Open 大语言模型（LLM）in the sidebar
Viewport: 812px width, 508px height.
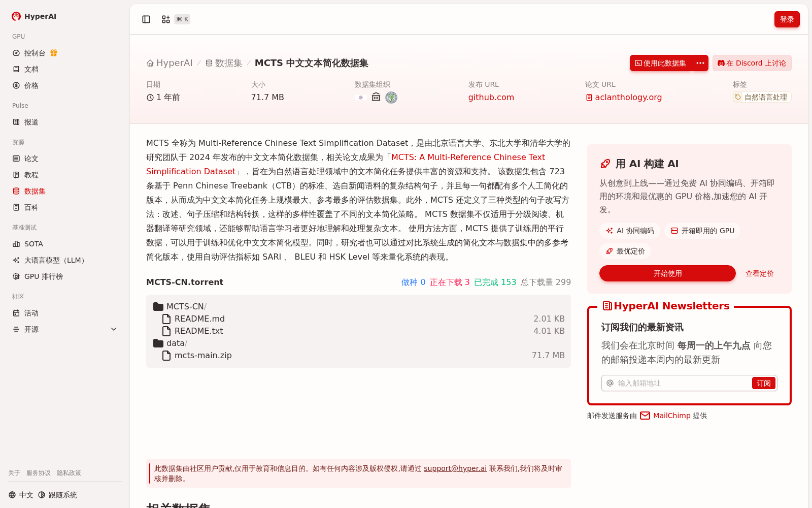pos(50,260)
